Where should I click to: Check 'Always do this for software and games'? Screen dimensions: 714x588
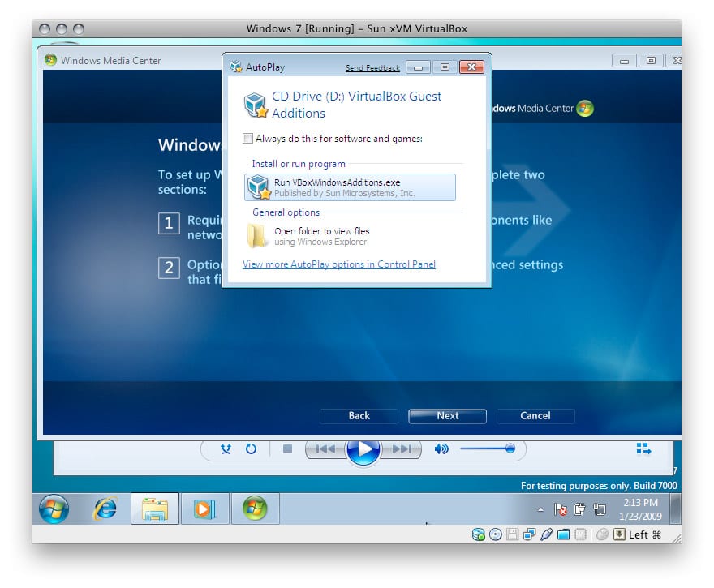247,139
